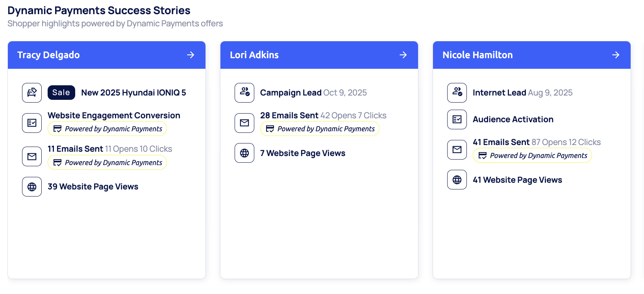Viewport: 644px width, 294px height.
Task: Click the New 2025 Hyundai IONIQ 5 text
Action: tap(133, 93)
